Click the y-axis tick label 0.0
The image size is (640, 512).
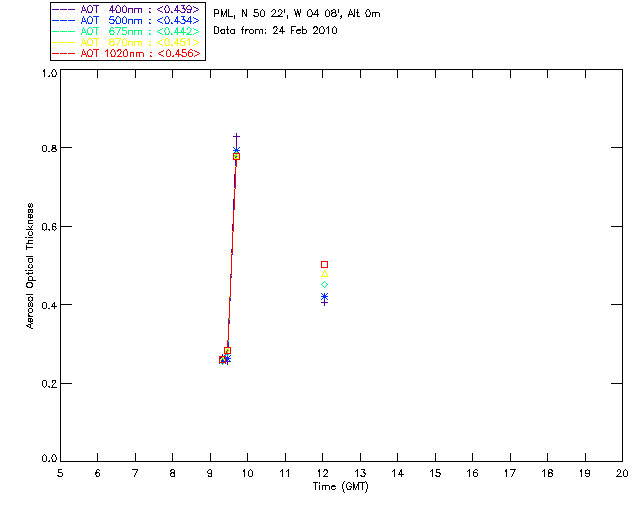pos(49,459)
